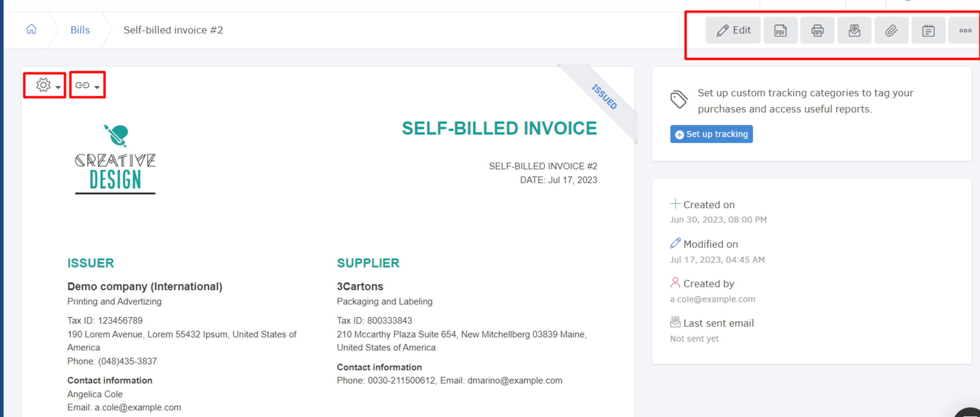980x417 pixels.
Task: Expand the Modified on details section
Action: pyautogui.click(x=712, y=243)
